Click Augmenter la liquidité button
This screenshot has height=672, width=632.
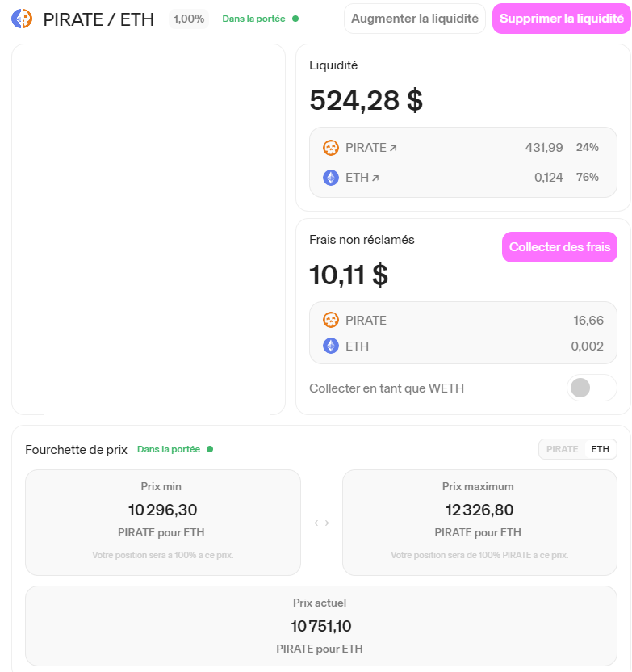[x=415, y=19]
